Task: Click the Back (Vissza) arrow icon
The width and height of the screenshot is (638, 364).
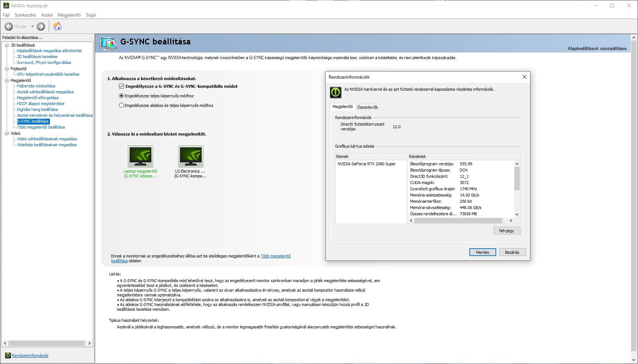Action: tap(9, 26)
